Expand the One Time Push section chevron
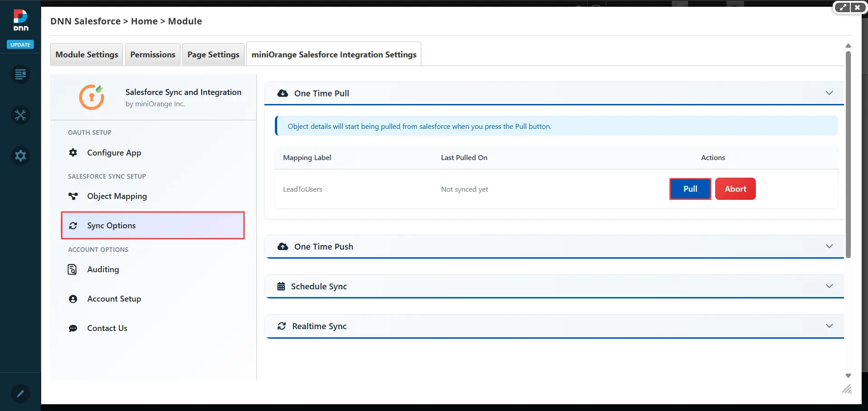This screenshot has height=411, width=868. point(829,246)
